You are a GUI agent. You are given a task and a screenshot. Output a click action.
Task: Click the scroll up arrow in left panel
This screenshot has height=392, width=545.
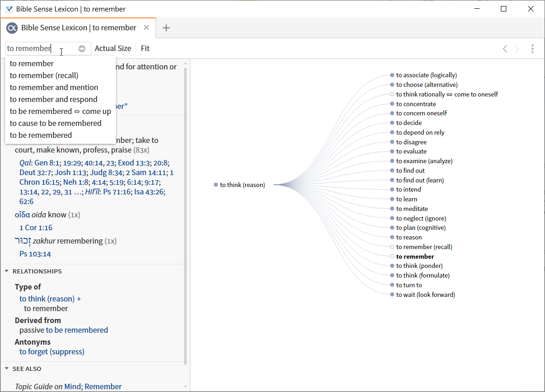[x=185, y=63]
